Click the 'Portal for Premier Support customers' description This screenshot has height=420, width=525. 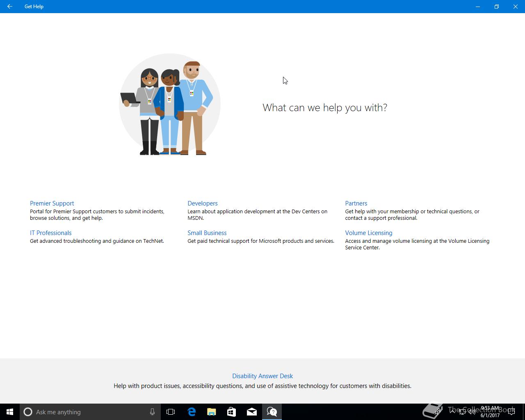click(x=97, y=215)
